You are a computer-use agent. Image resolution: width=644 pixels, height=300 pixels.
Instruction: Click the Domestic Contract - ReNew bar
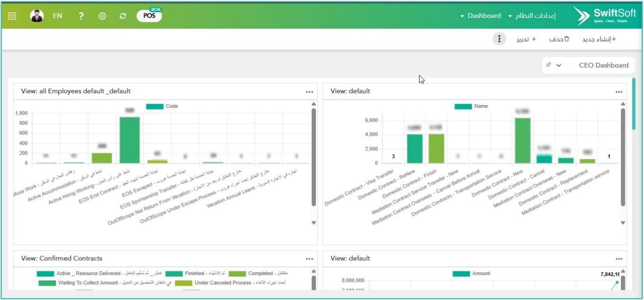pos(414,149)
